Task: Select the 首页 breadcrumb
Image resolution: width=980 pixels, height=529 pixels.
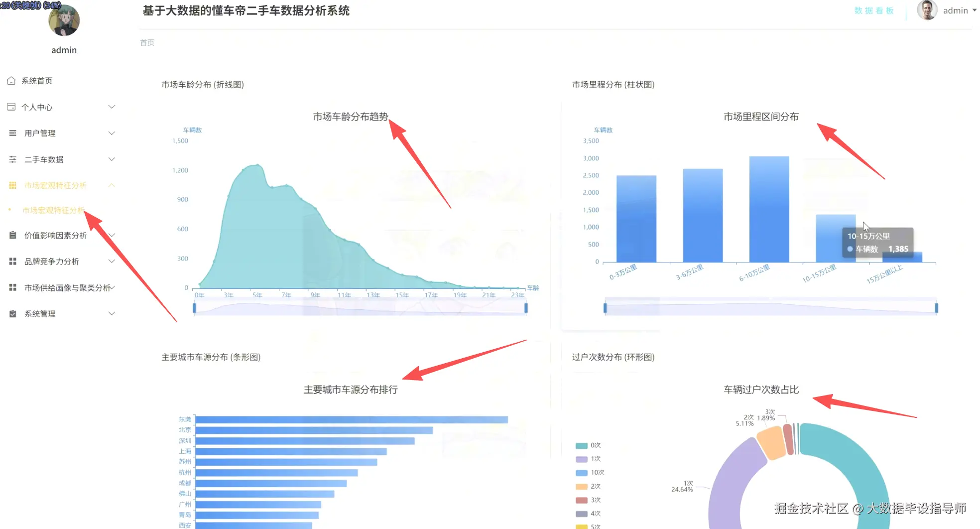Action: click(x=147, y=42)
